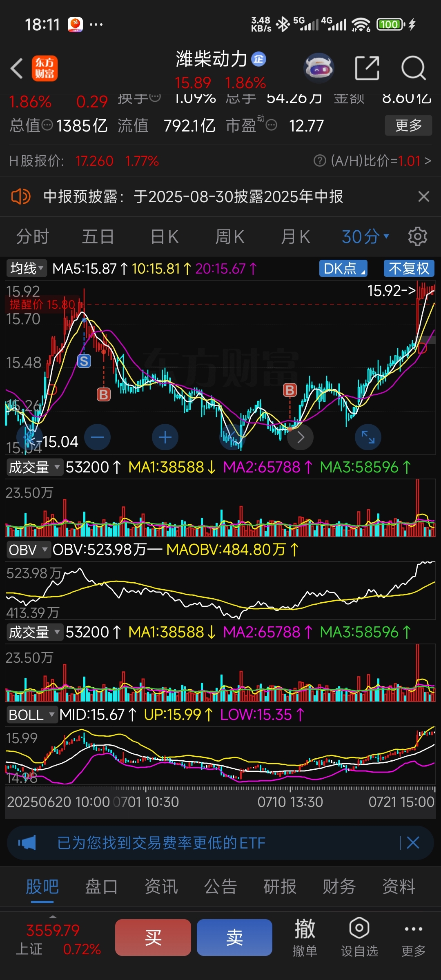This screenshot has height=980, width=441.
Task: Open the 财务 tab
Action: coord(339,886)
